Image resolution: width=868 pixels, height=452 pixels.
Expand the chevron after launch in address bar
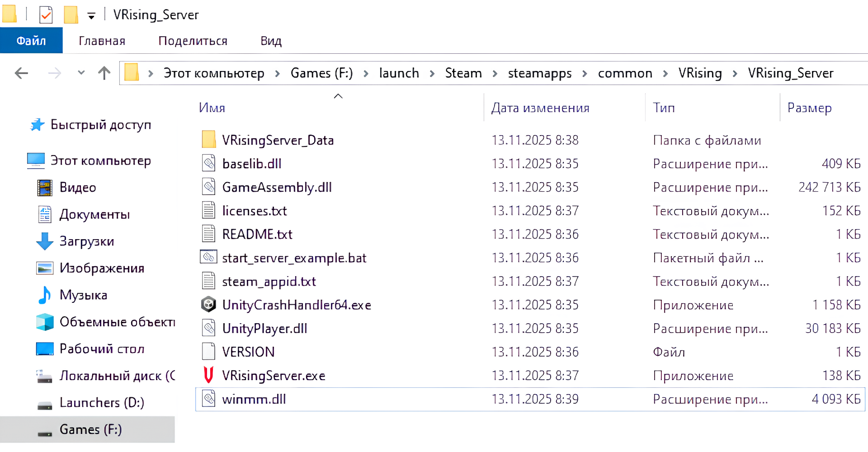(432, 73)
